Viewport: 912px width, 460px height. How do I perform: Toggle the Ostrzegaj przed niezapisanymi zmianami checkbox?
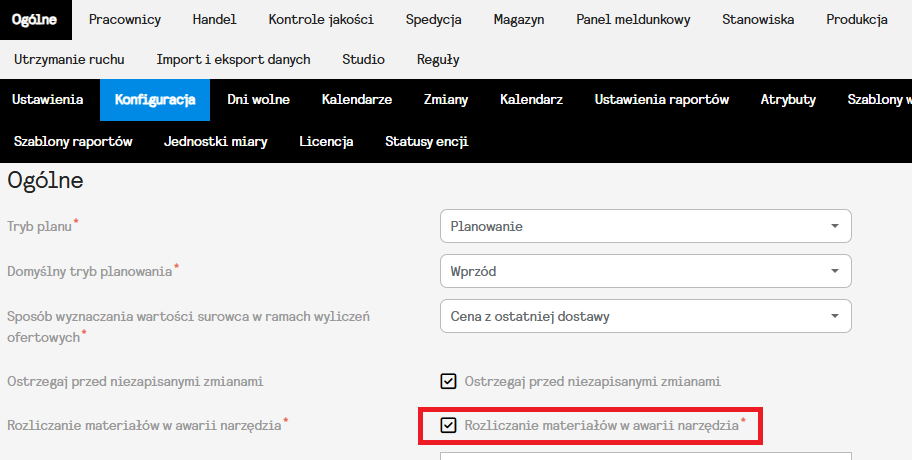tap(449, 381)
